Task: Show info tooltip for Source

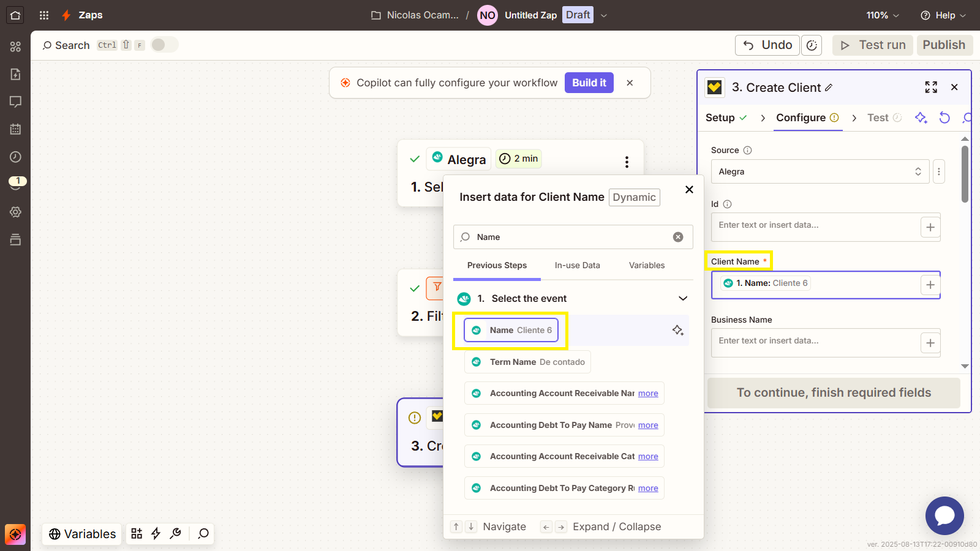Action: coord(747,151)
